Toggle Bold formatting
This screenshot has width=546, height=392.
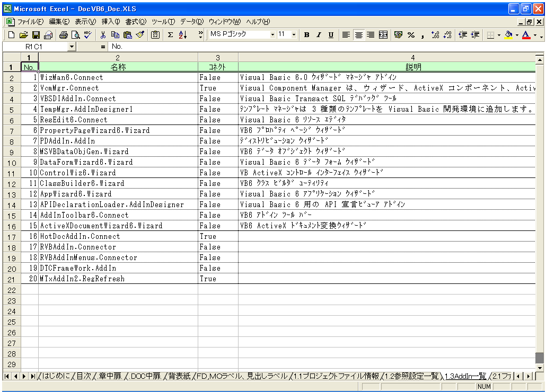coord(306,35)
